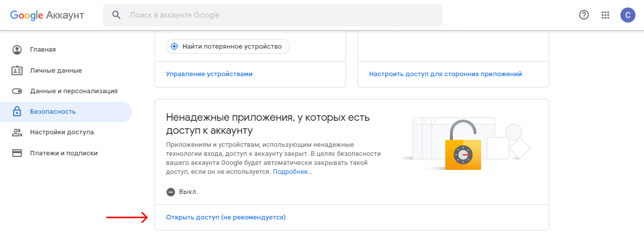Click the Выкл. status text
Image resolution: width=644 pixels, height=242 pixels.
click(x=189, y=192)
